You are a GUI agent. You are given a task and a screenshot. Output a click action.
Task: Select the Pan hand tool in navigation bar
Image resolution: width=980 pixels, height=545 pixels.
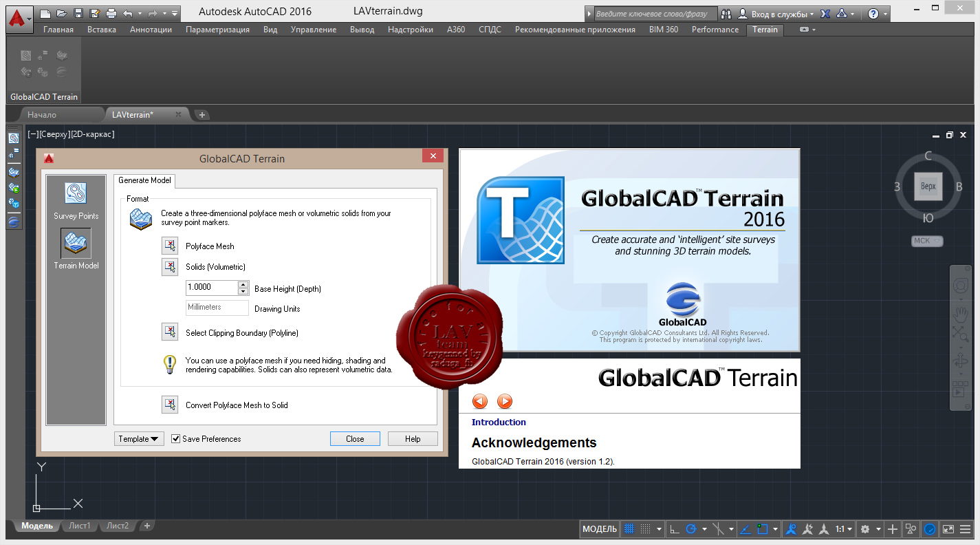[x=961, y=314]
